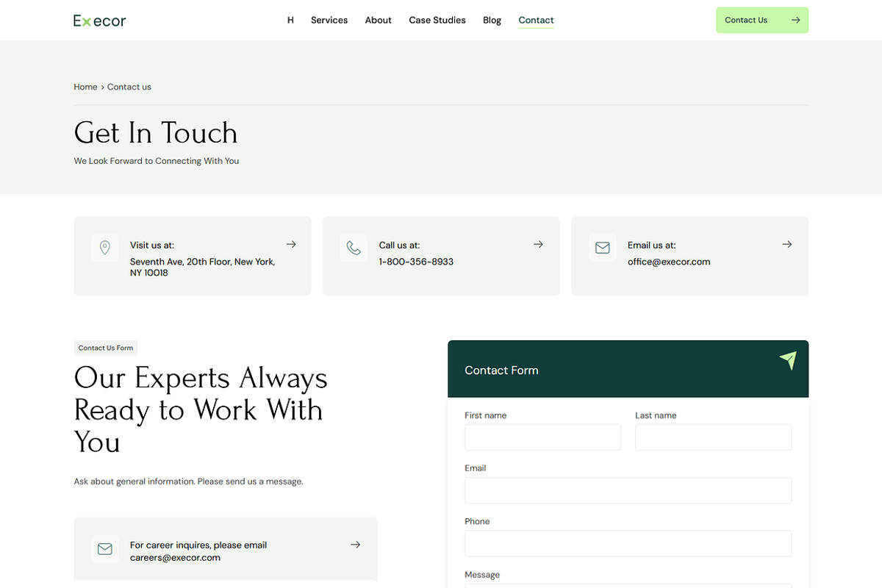The image size is (882, 588).
Task: Focus the First name input field
Action: coord(542,437)
